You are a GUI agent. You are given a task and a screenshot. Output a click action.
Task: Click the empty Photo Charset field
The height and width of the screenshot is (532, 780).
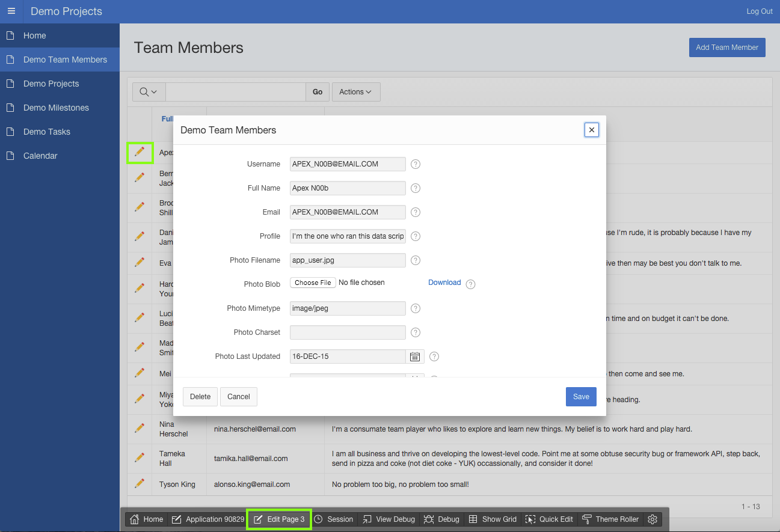(x=348, y=332)
